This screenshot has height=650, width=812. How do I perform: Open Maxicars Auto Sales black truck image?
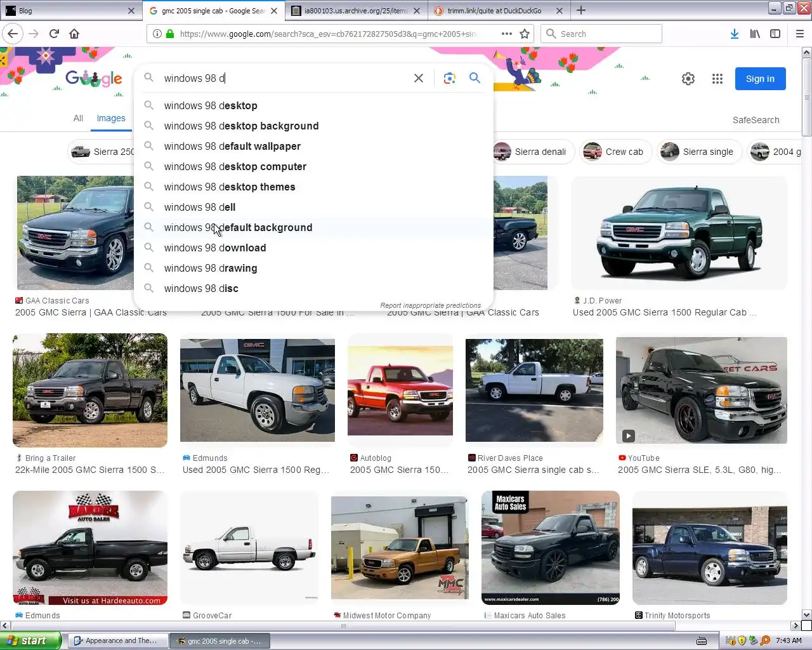click(x=551, y=548)
